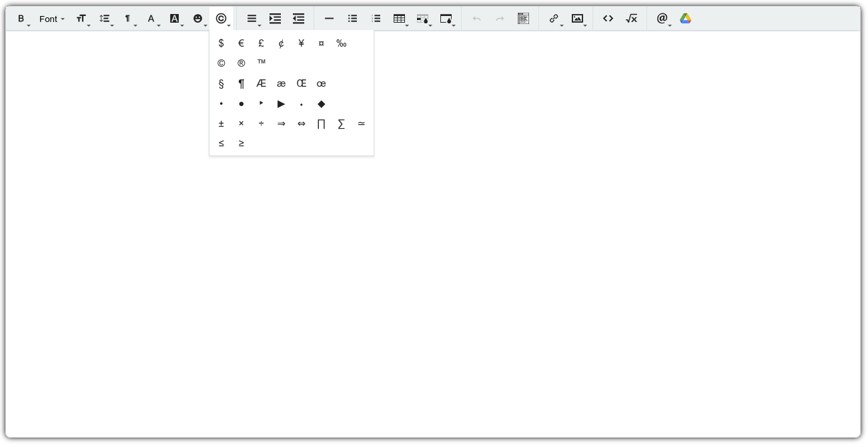Insert the generic currency ¤ character
Screen dimensions: 868x447
coord(322,43)
